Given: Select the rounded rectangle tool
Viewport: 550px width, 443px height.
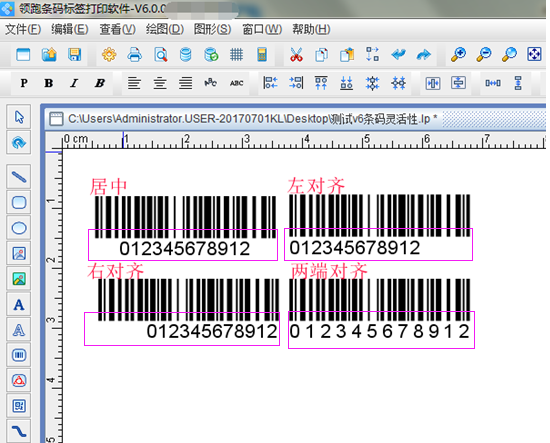Looking at the screenshot, I should pyautogui.click(x=19, y=202).
